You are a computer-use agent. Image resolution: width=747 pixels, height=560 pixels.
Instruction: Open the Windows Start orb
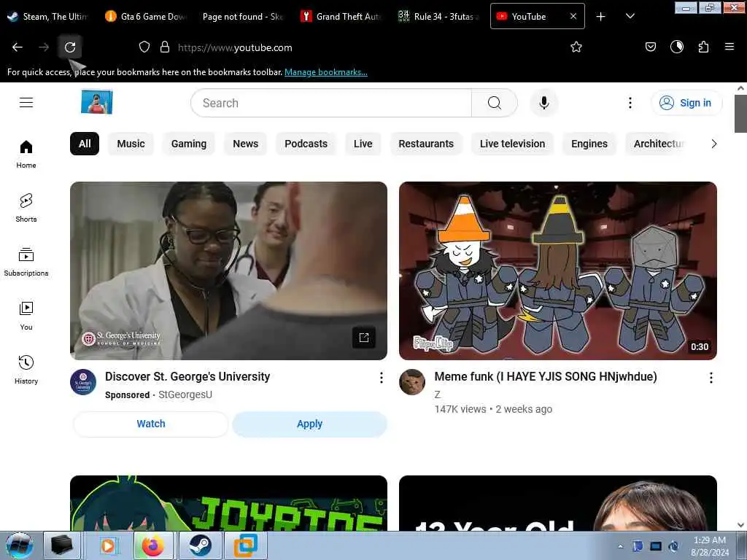coord(20,545)
